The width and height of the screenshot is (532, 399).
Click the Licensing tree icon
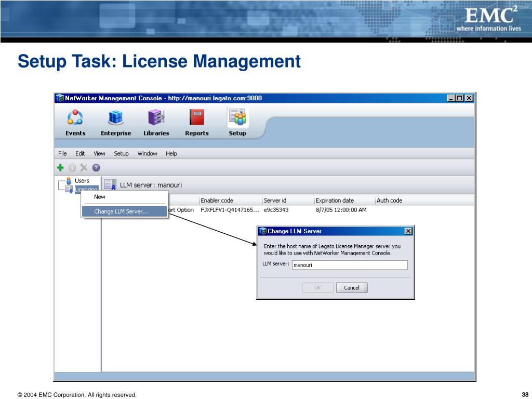click(x=69, y=189)
